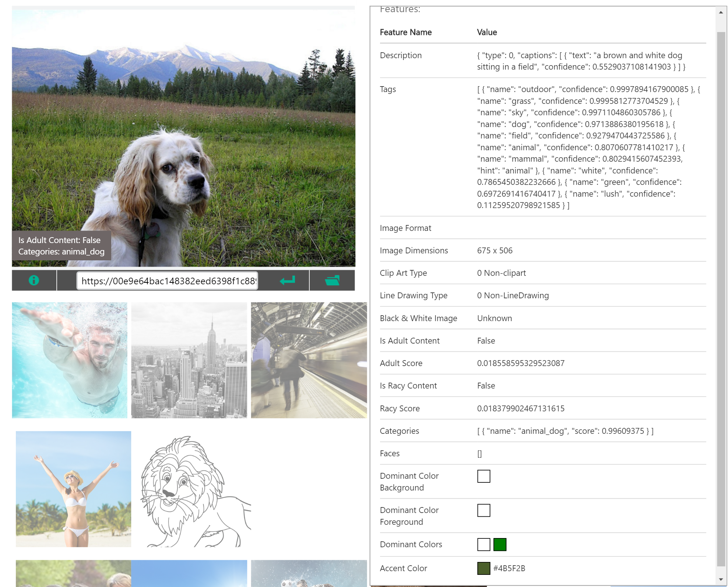This screenshot has height=587, width=728.
Task: Click the '0 Non-clipart' value
Action: (501, 273)
